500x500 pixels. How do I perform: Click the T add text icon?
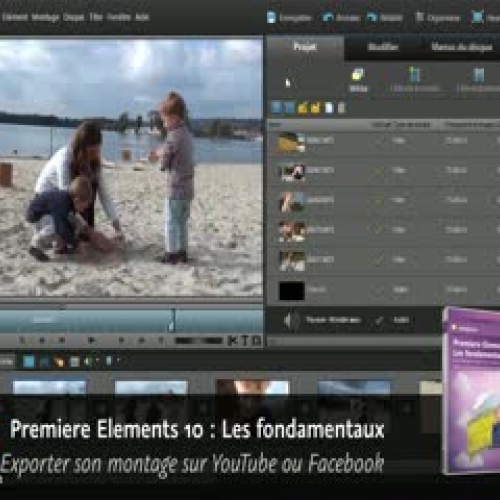(245, 341)
